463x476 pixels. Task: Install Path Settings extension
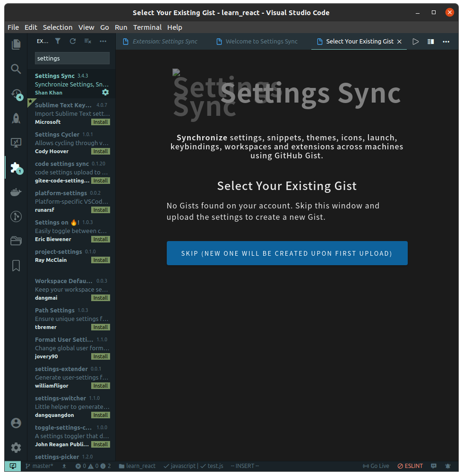[101, 327]
